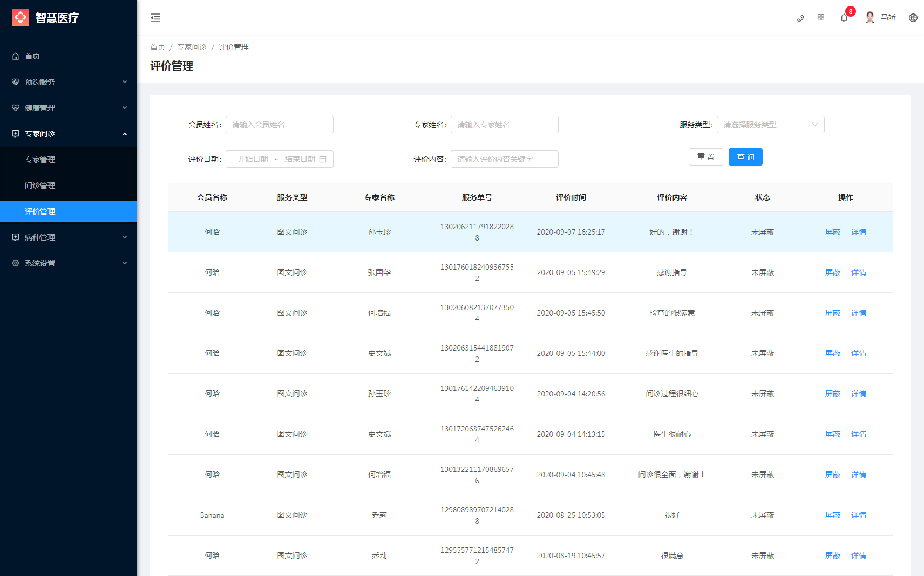Click the 健康管理 heart icon
This screenshot has width=924, height=576.
pos(16,108)
